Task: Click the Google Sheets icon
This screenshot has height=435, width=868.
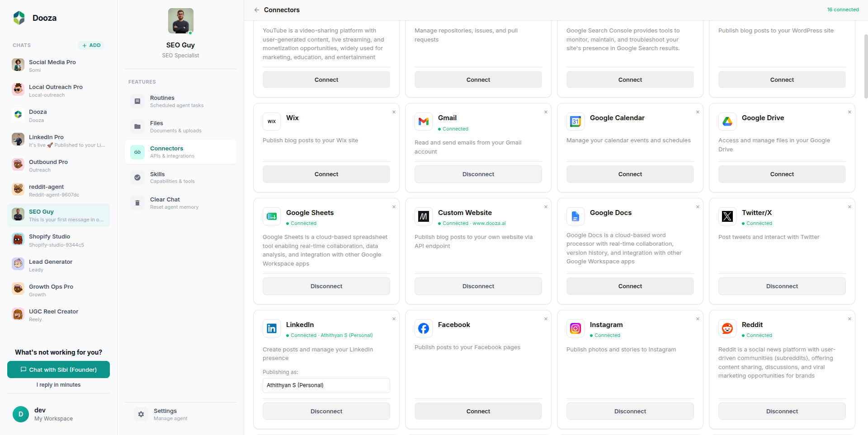Action: (x=272, y=216)
